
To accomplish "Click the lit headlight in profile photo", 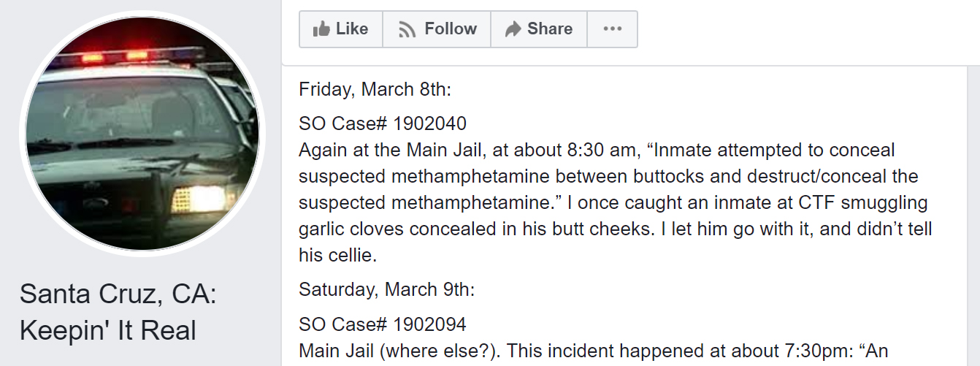I will [198, 198].
